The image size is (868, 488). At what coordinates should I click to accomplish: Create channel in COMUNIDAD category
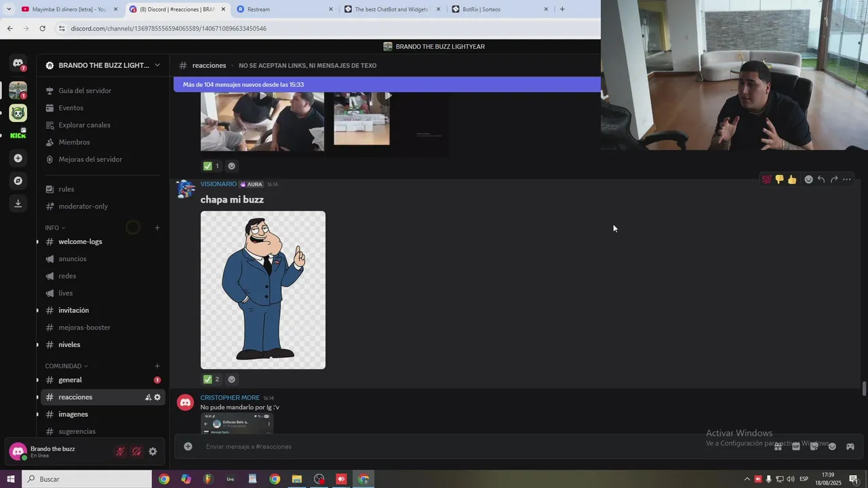157,366
